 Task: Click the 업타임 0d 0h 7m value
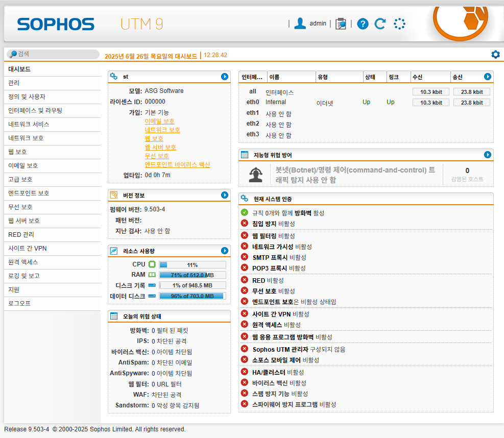(x=157, y=175)
